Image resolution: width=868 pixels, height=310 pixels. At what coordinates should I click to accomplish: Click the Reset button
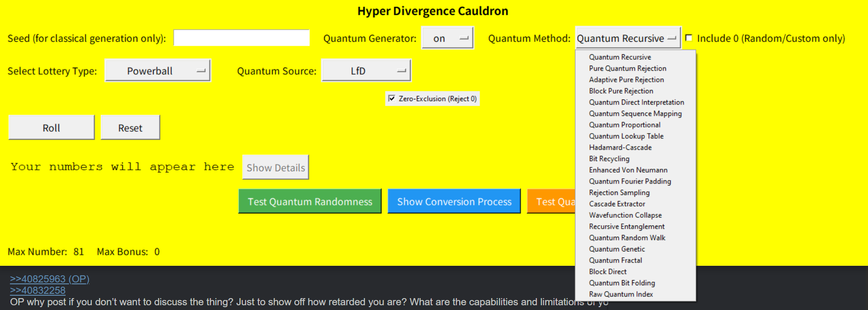pos(130,127)
